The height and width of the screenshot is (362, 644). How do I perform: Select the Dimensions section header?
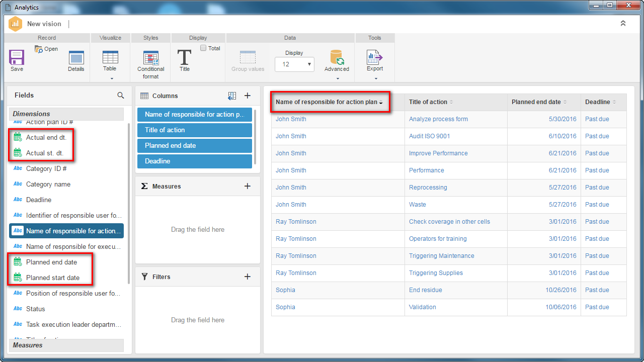click(66, 114)
